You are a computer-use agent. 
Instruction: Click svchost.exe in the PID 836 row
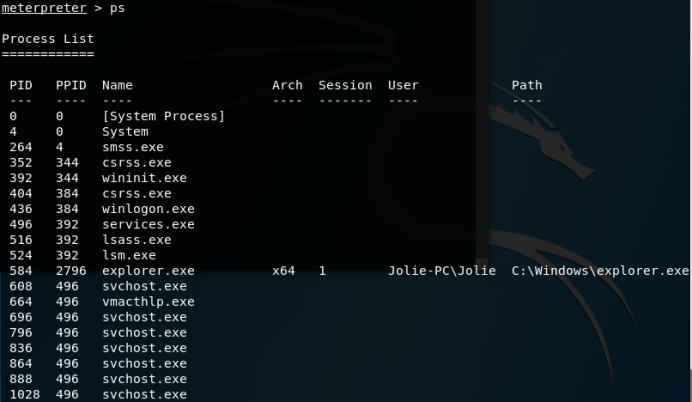coord(144,348)
